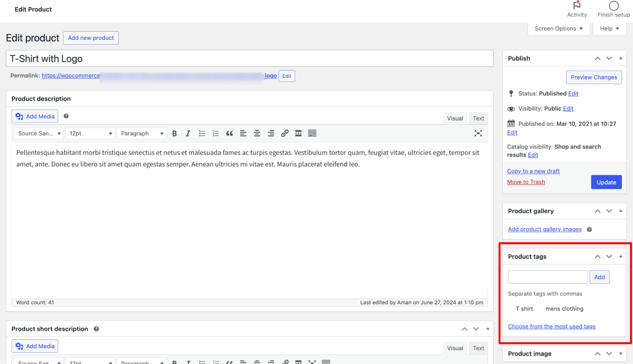Screen dimensions: 633x364
Task: Switch product description to Visual tab
Action: click(x=455, y=118)
